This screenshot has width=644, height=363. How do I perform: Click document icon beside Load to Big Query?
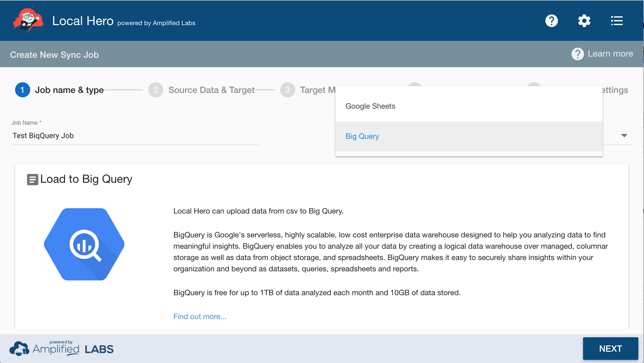click(x=32, y=180)
